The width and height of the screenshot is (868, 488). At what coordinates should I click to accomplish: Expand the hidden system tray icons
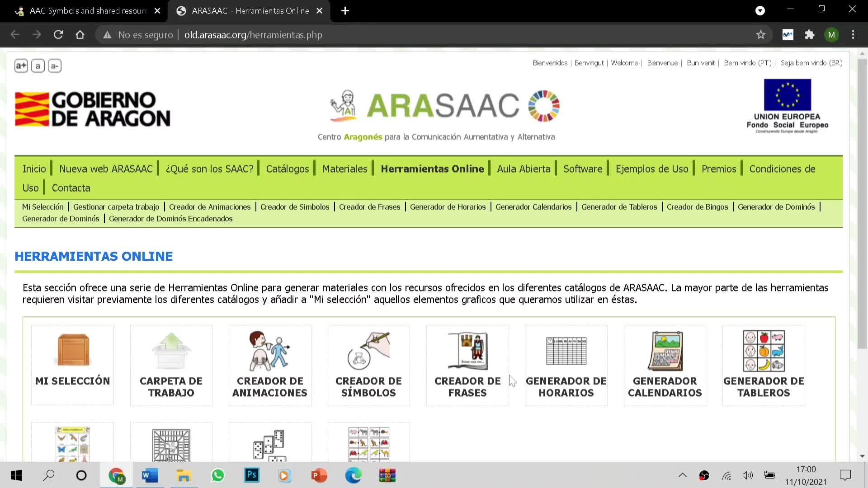click(x=683, y=475)
